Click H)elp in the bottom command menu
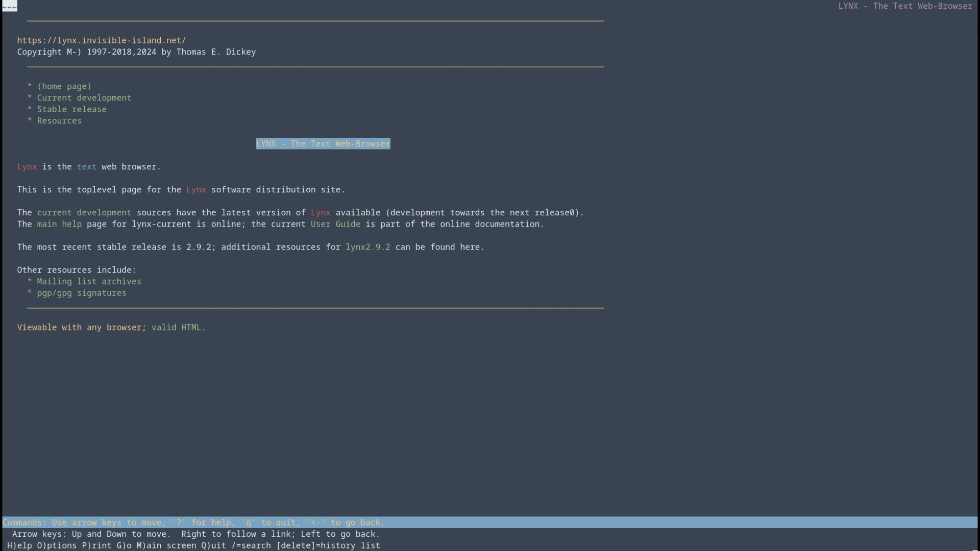 (19, 545)
